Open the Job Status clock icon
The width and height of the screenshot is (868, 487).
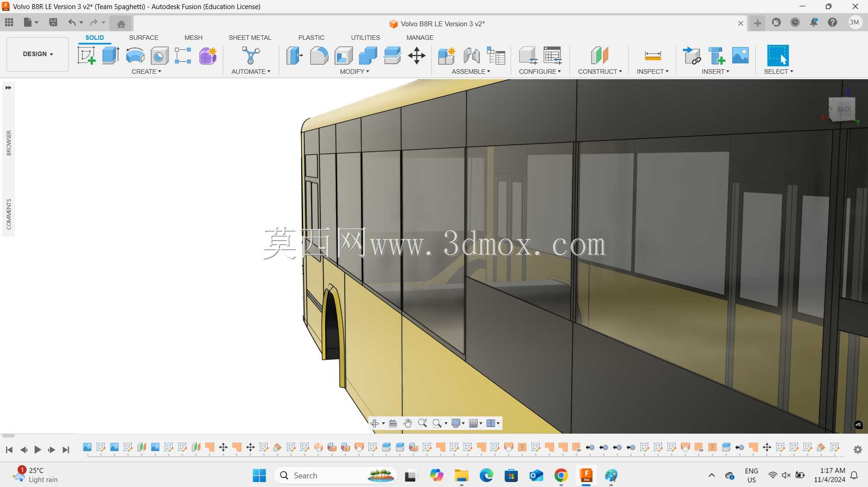click(x=795, y=22)
